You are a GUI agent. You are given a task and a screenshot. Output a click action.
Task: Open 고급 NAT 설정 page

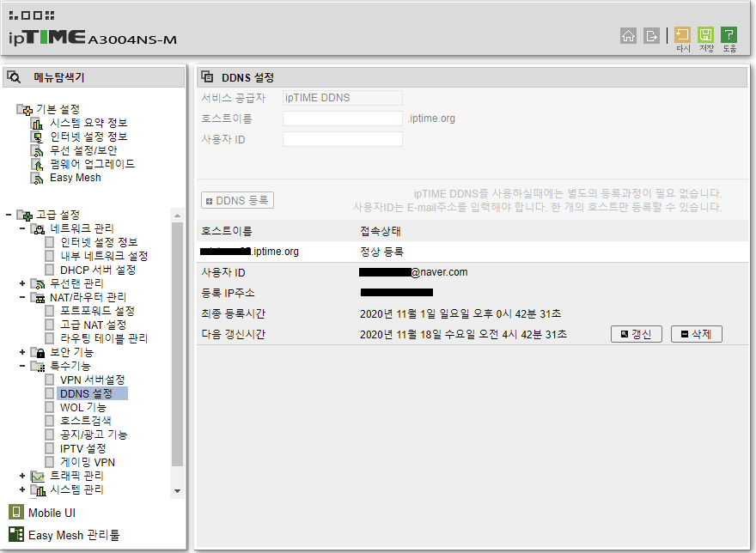click(x=93, y=325)
